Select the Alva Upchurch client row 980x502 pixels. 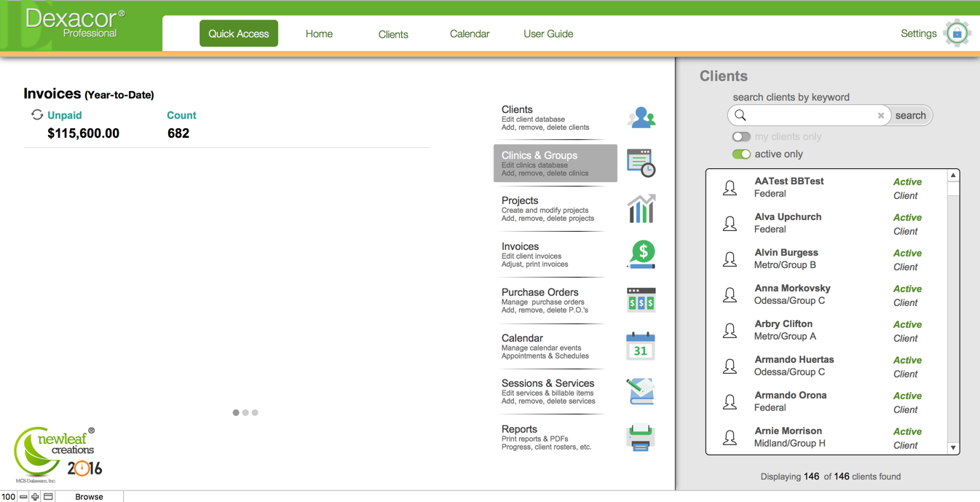click(826, 224)
